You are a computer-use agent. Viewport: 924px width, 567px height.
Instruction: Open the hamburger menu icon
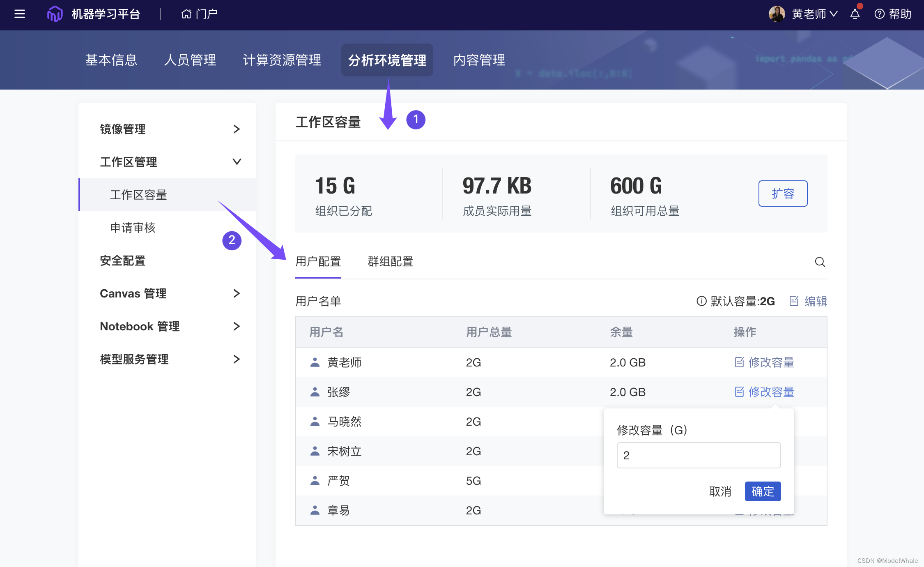coord(20,14)
